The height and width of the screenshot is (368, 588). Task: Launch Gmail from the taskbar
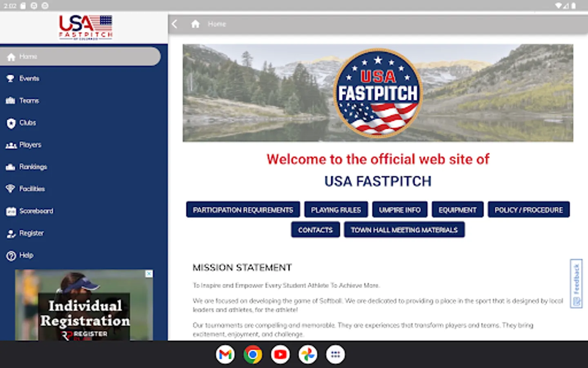click(225, 355)
